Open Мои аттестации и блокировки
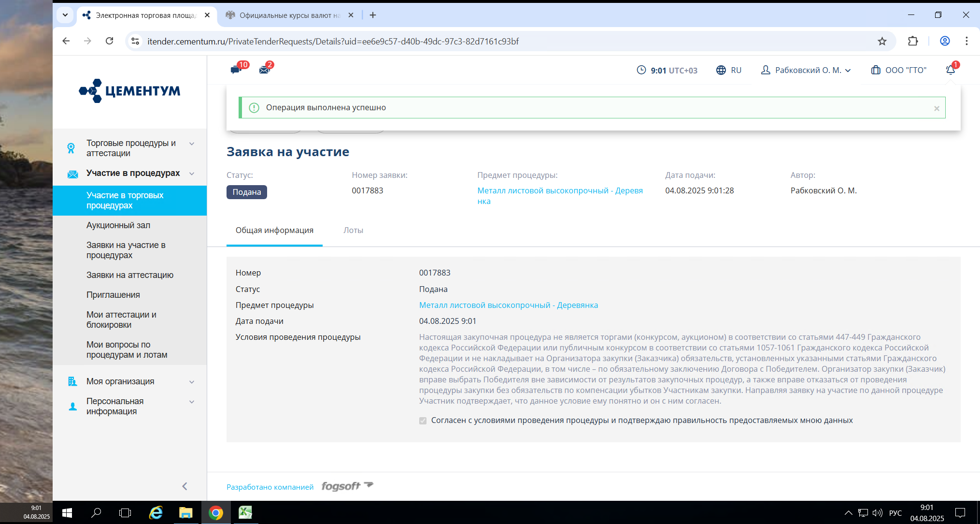The image size is (980, 524). coord(121,320)
